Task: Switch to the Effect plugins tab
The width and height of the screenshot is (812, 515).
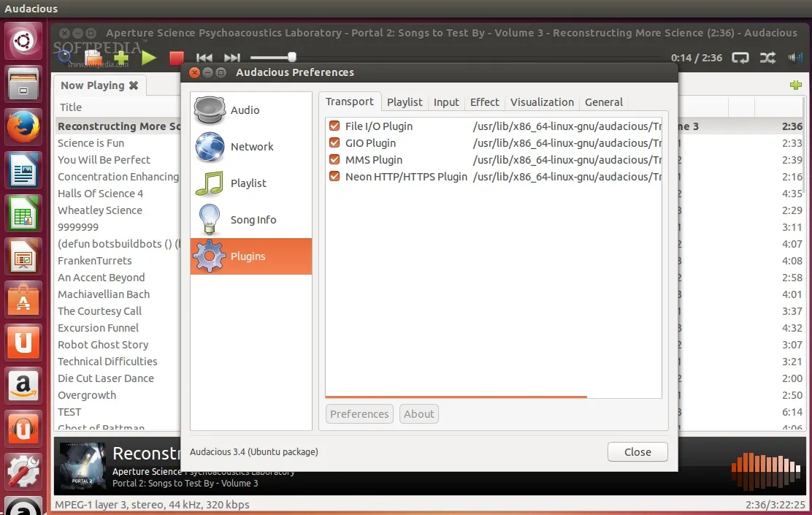Action: coord(484,102)
